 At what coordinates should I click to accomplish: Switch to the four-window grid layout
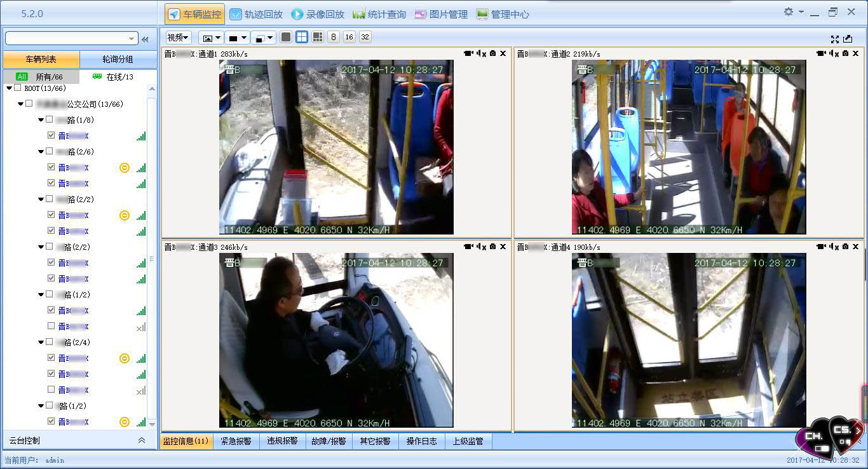tap(302, 37)
